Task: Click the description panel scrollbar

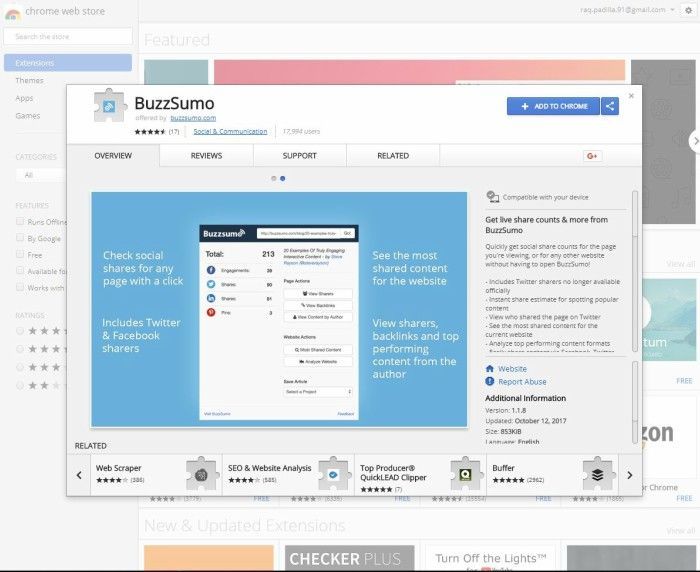Action: [635, 271]
